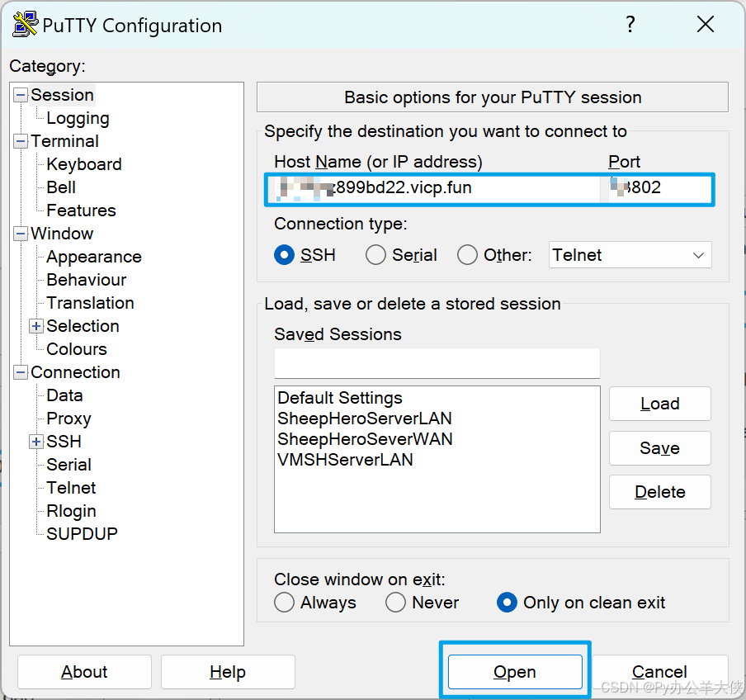Open the SSH category in the tree
Image resolution: width=746 pixels, height=700 pixels.
tap(64, 442)
